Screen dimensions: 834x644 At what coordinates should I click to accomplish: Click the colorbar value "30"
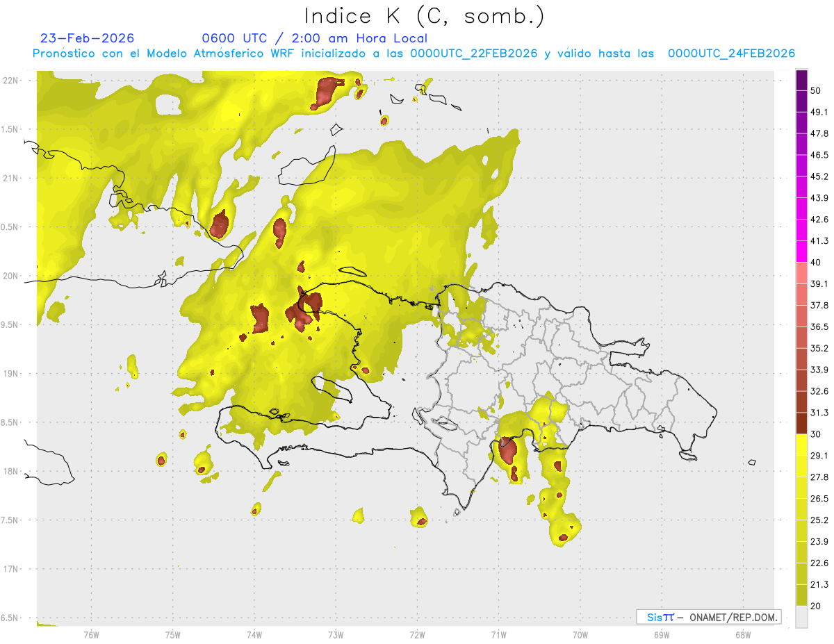pyautogui.click(x=817, y=434)
